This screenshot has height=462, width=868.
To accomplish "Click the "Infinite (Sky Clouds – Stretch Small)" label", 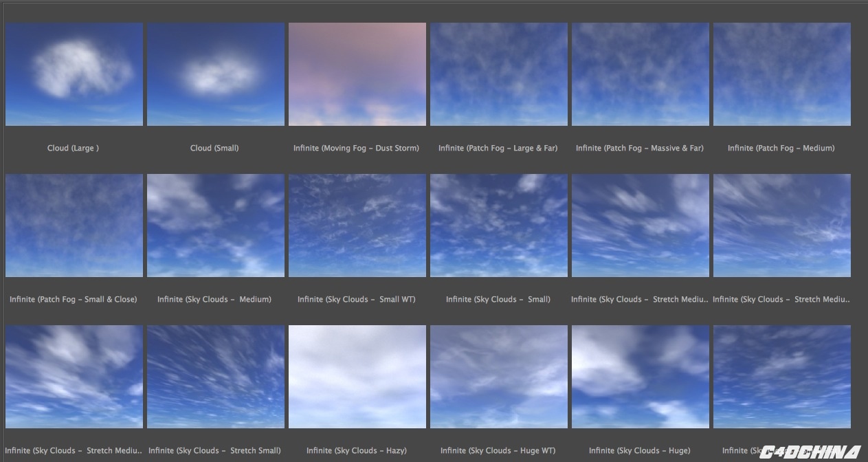I will point(214,450).
